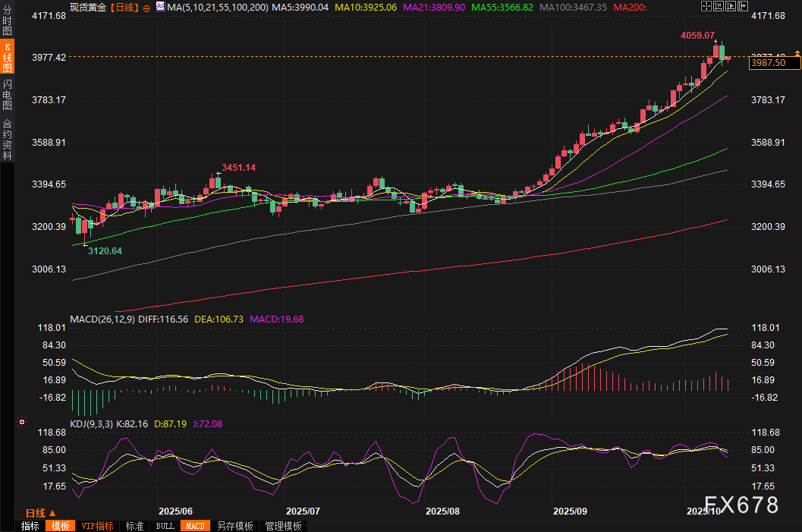This screenshot has width=802, height=532.
Task: Click the orange up arrow on price axis
Action: [797, 52]
